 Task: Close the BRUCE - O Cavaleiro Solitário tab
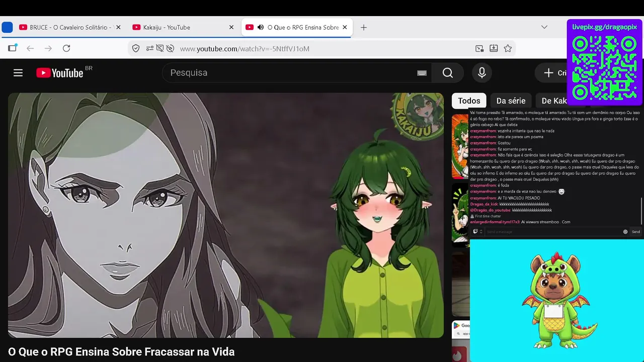coord(118,28)
